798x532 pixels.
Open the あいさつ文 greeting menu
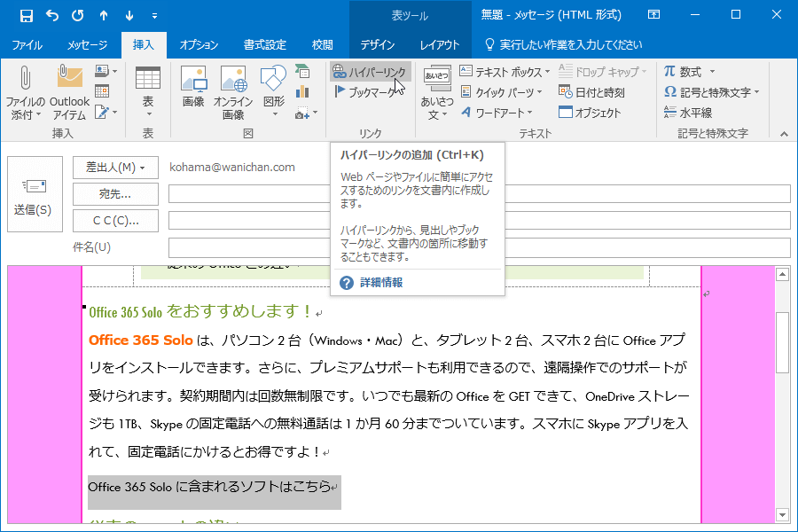[436, 92]
